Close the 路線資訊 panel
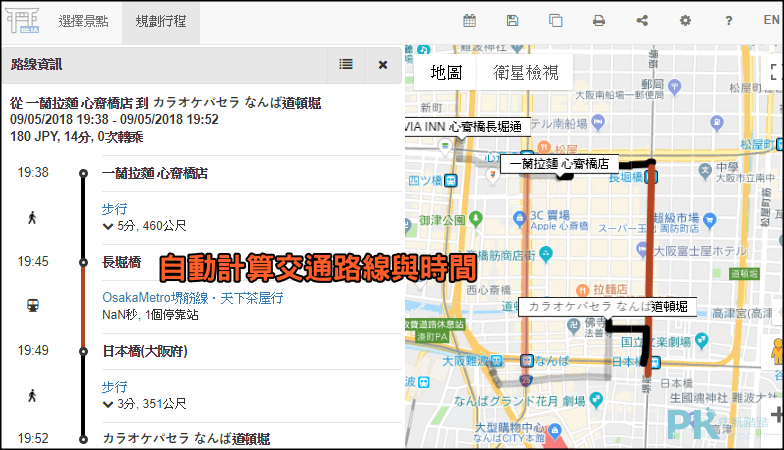The image size is (784, 450). click(x=383, y=64)
